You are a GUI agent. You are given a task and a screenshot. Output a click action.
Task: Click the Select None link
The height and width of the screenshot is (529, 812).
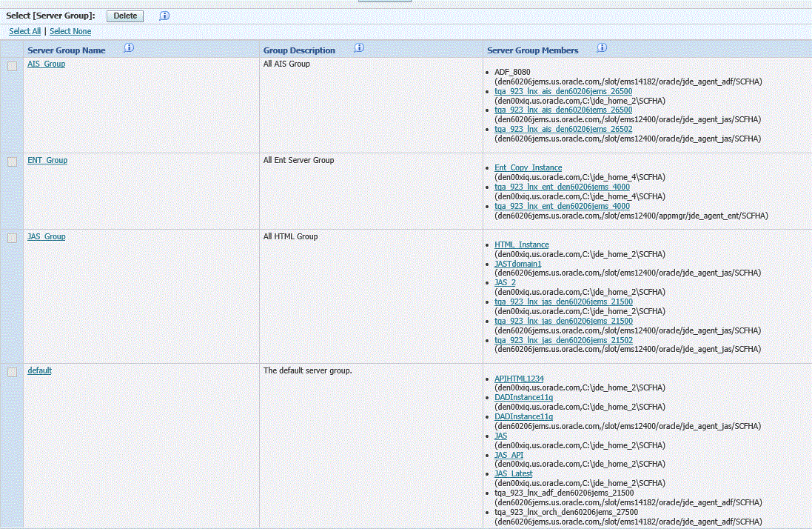click(x=70, y=31)
